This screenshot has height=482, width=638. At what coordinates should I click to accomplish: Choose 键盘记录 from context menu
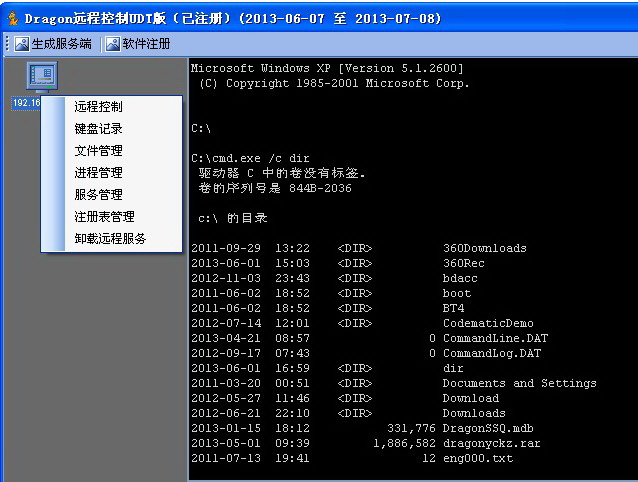[98, 129]
